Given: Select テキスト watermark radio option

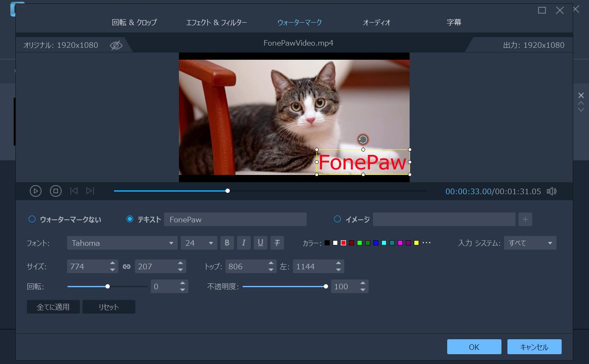Looking at the screenshot, I should tap(130, 219).
